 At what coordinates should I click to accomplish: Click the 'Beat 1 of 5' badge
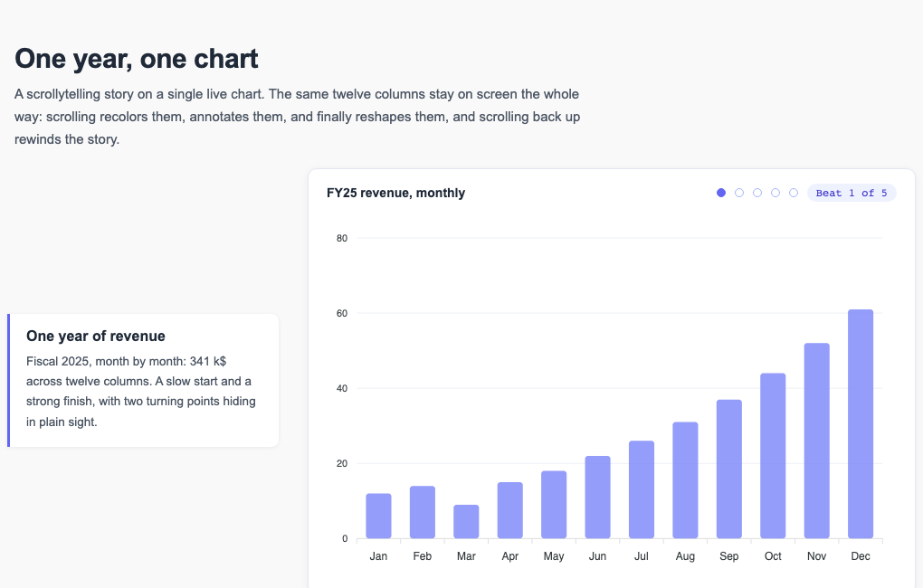852,193
